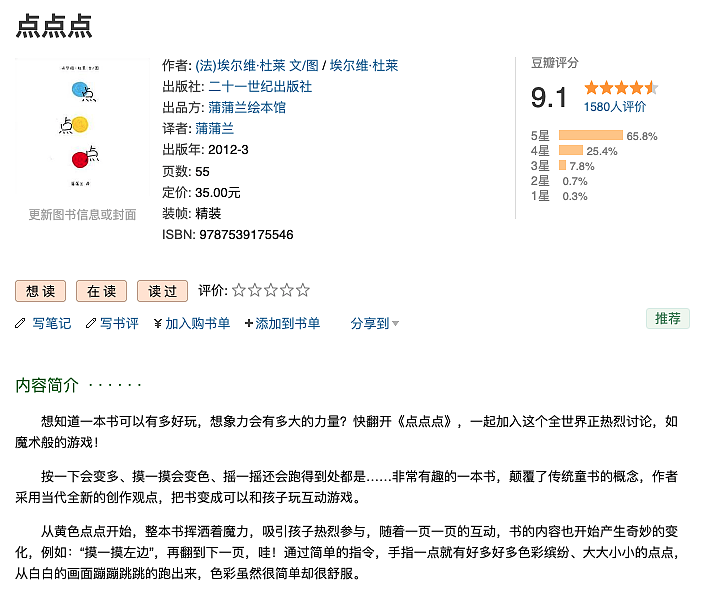Image resolution: width=719 pixels, height=593 pixels.
Task: Mark book as 读过
Action: coord(162,291)
